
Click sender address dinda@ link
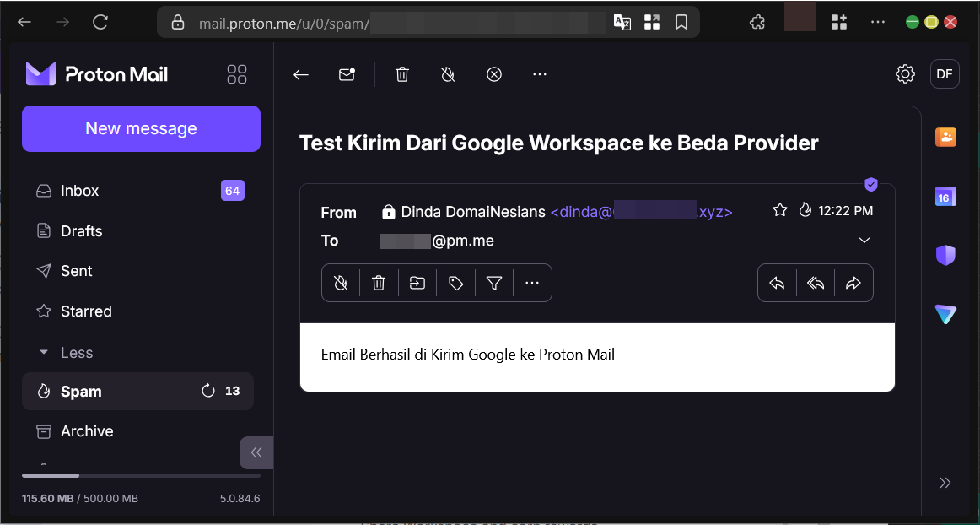click(641, 212)
